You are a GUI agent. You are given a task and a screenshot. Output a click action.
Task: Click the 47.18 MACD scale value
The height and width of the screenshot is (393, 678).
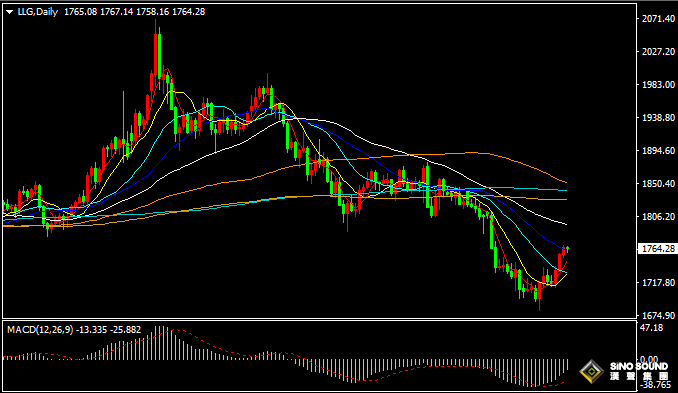click(651, 328)
